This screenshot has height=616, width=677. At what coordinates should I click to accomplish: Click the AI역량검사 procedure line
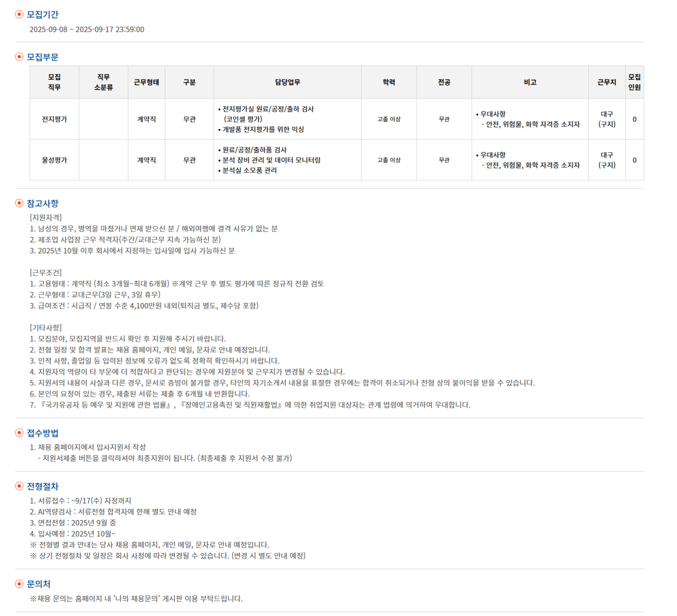click(113, 512)
